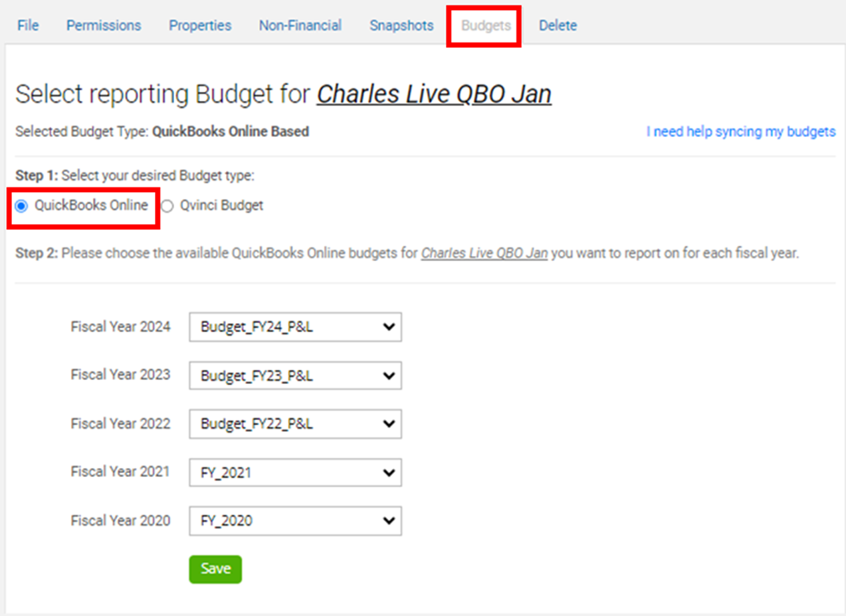
Task: Expand the Fiscal Year 2023 budget dropdown
Action: pos(295,375)
